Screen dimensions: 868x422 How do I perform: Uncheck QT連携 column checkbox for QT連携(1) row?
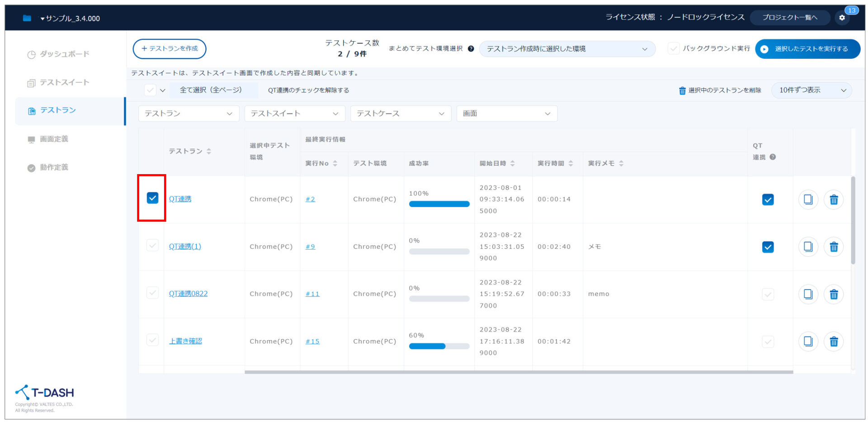point(768,247)
